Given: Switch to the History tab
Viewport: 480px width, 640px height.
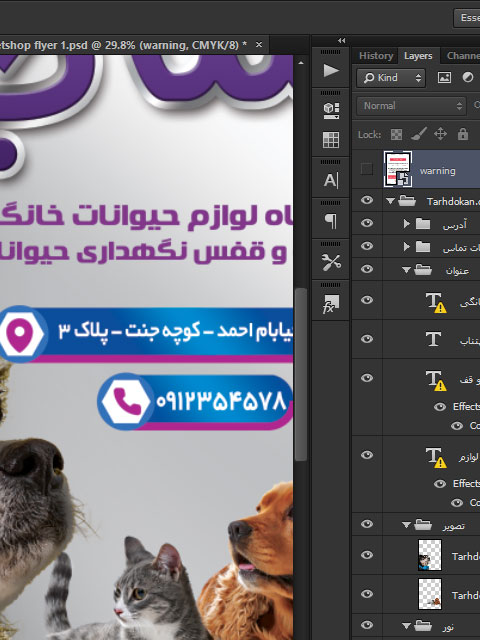Looking at the screenshot, I should [376, 56].
